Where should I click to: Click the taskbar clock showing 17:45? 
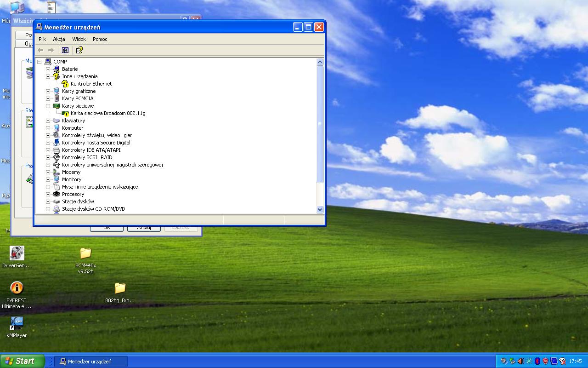[x=575, y=361]
